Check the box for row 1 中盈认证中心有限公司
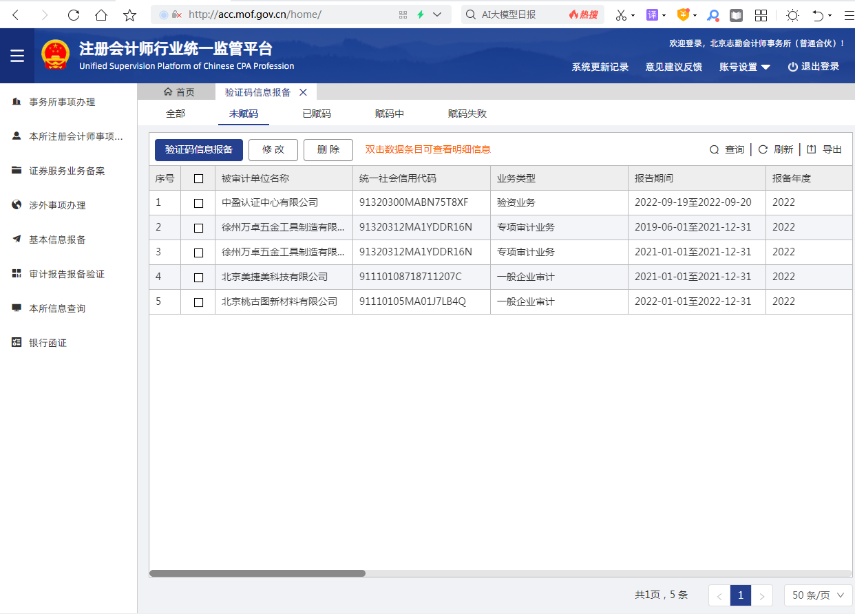The width and height of the screenshot is (855, 616). coord(198,203)
